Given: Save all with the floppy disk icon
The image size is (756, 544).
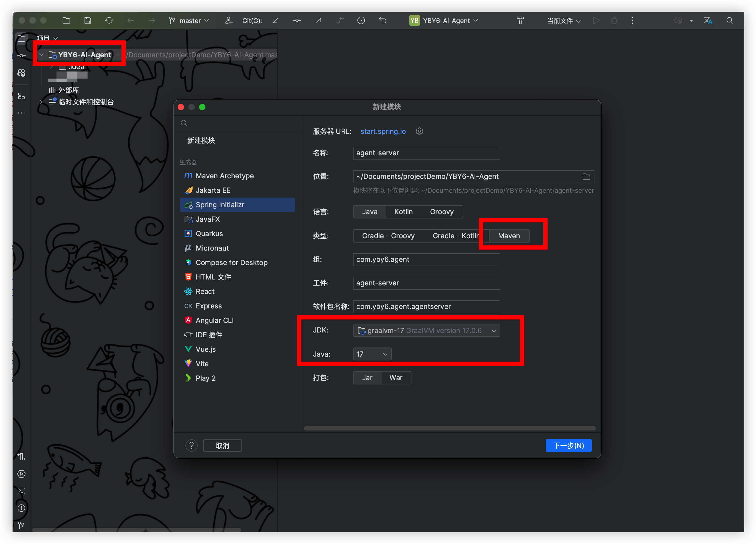Looking at the screenshot, I should click(87, 20).
